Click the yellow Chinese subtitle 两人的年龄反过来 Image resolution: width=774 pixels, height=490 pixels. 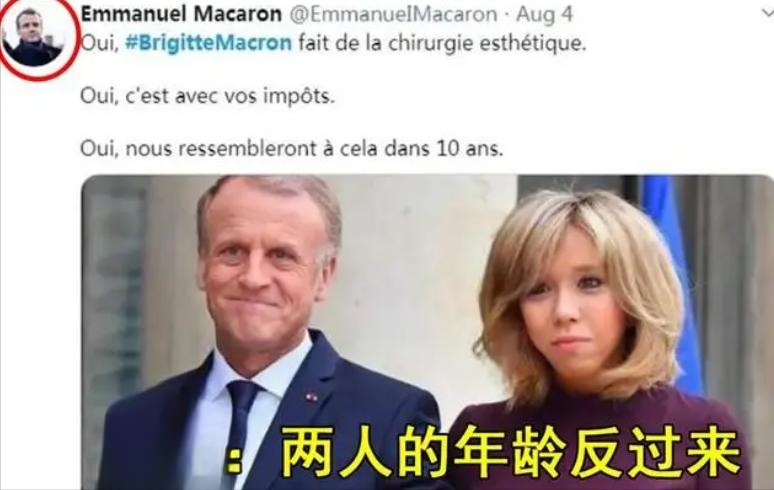tap(511, 452)
